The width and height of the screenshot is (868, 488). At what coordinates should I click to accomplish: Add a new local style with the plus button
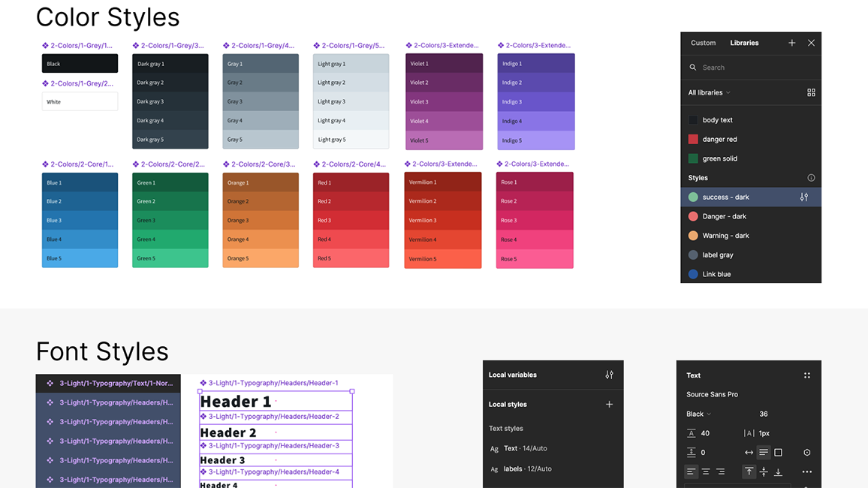coord(609,404)
